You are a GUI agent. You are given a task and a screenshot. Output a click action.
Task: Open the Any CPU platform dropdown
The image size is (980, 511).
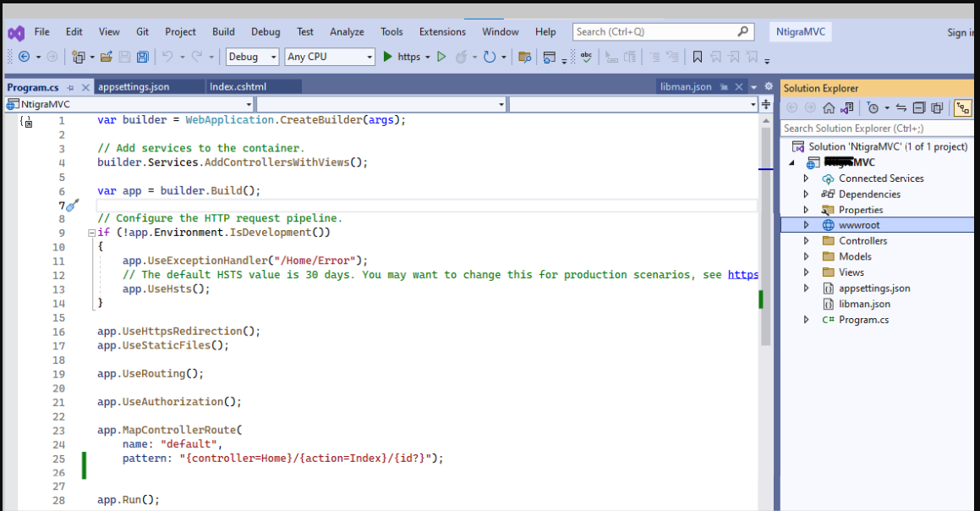point(330,57)
